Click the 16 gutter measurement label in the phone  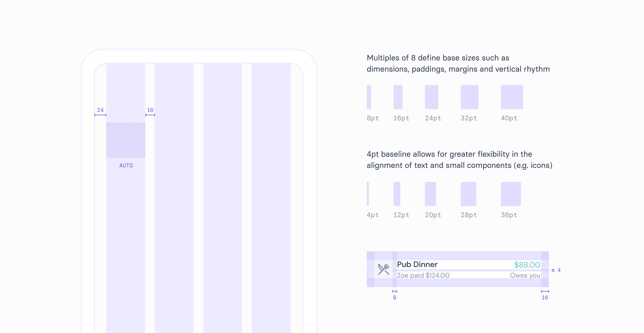coord(150,110)
